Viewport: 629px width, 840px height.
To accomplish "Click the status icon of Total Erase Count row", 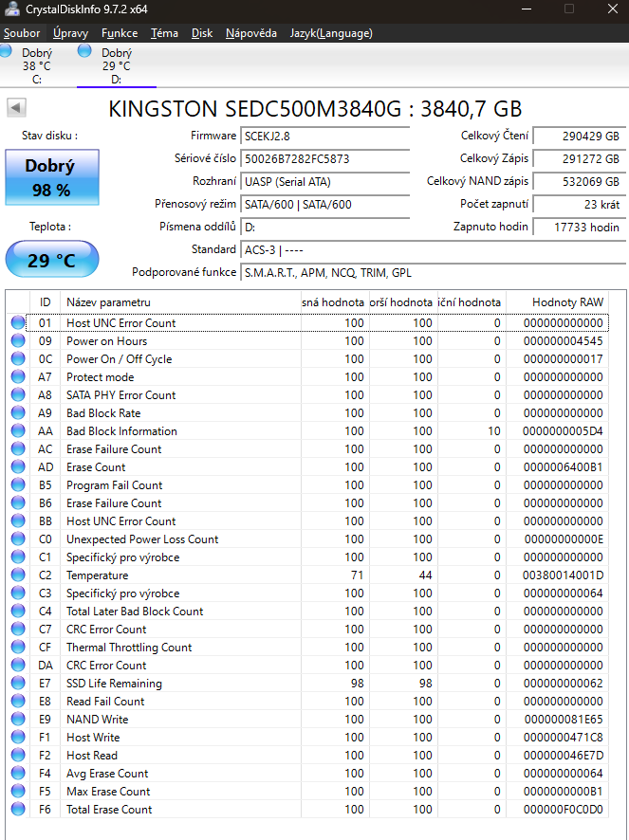I will click(18, 810).
